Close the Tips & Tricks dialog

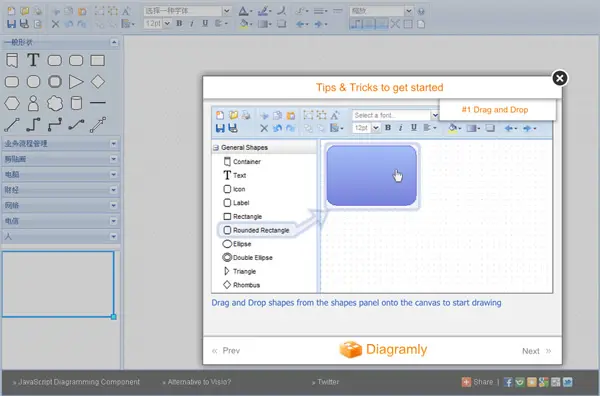(x=559, y=78)
